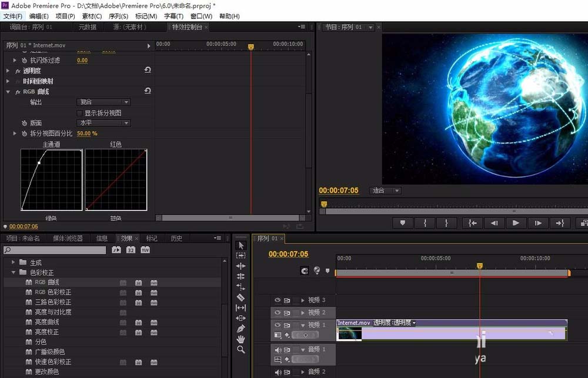Toggle stopwatch for 拆分视图百分比
The height and width of the screenshot is (378, 588).
click(x=24, y=133)
